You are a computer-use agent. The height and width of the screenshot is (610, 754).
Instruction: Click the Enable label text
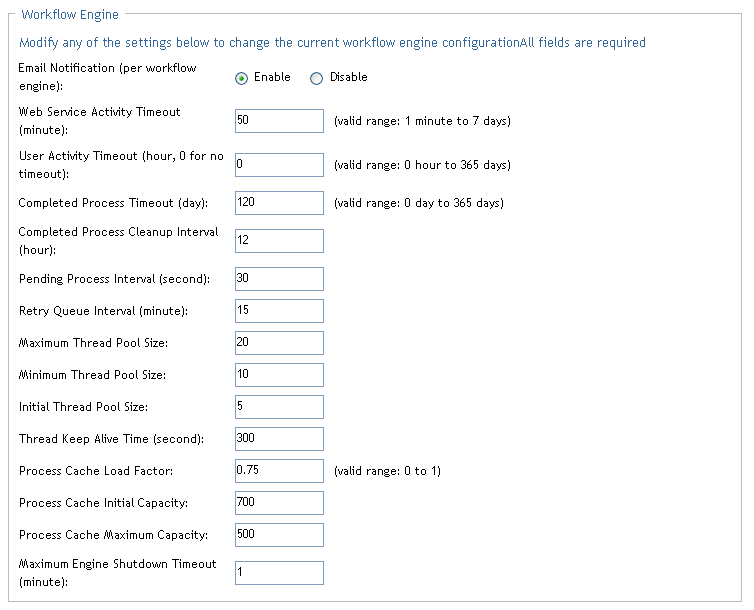[x=272, y=78]
